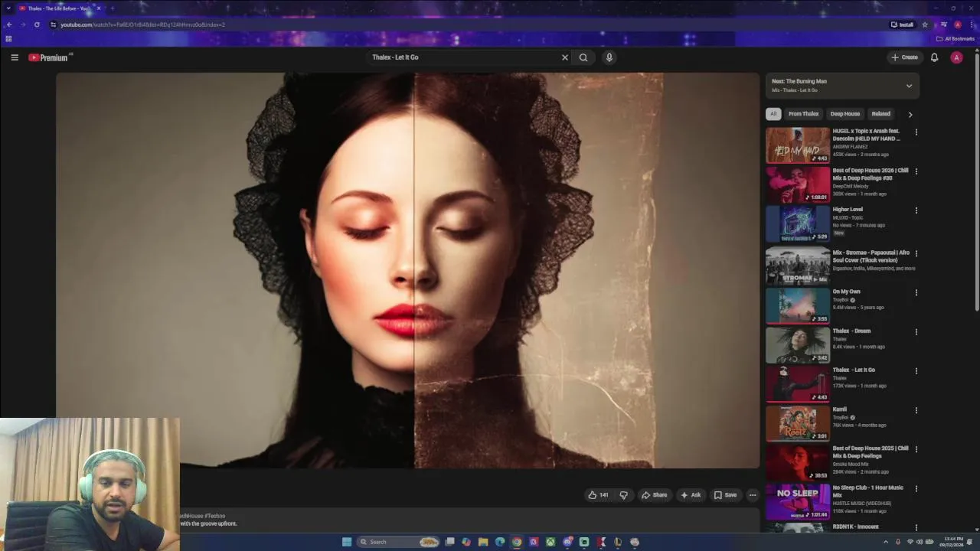This screenshot has height=551, width=980.
Task: Select the From Thalex filter chip
Action: (803, 114)
